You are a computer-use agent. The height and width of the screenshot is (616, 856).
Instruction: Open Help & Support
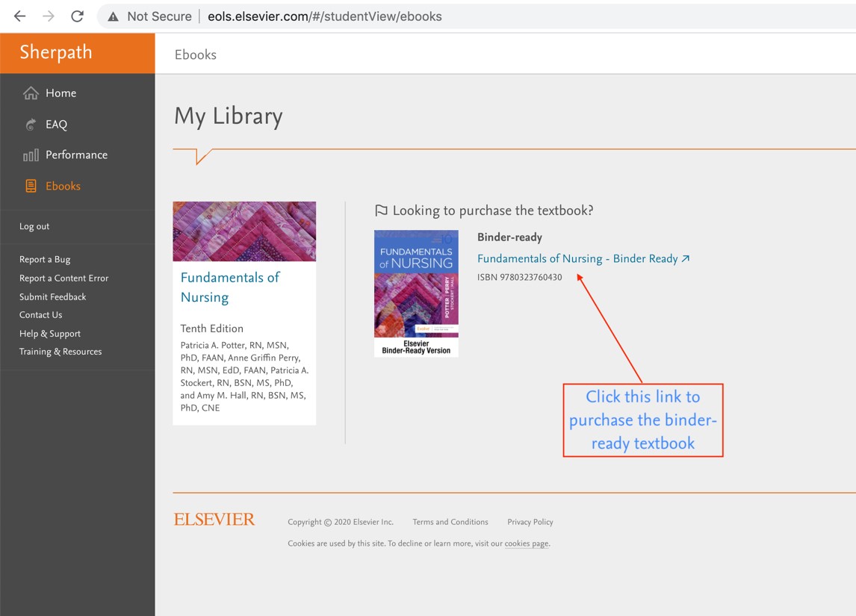(x=49, y=333)
